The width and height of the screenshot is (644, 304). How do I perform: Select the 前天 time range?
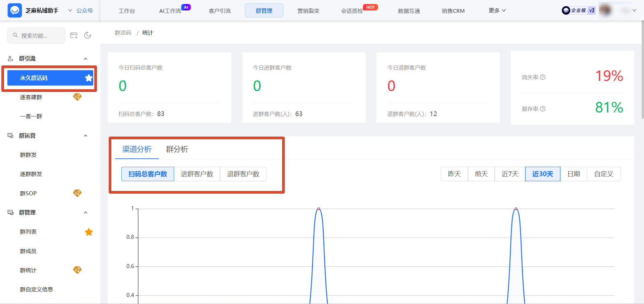click(x=481, y=174)
